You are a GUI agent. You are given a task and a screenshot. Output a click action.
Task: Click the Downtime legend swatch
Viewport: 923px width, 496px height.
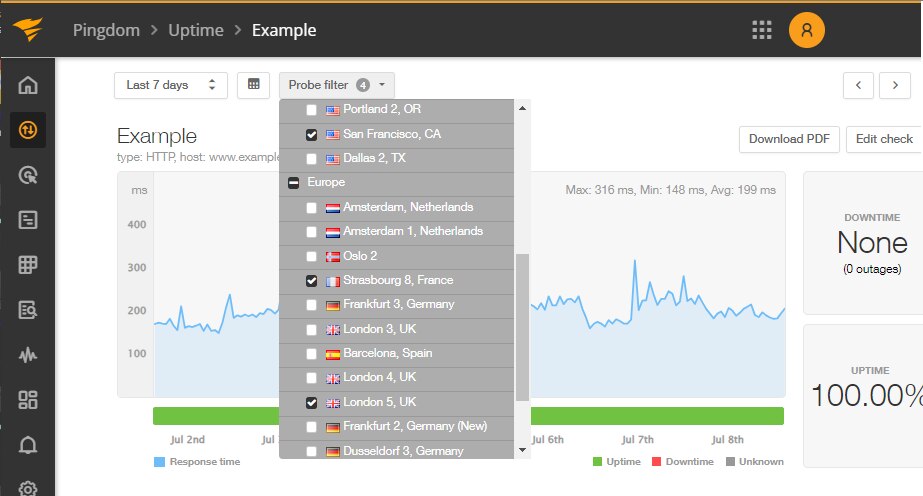(656, 462)
